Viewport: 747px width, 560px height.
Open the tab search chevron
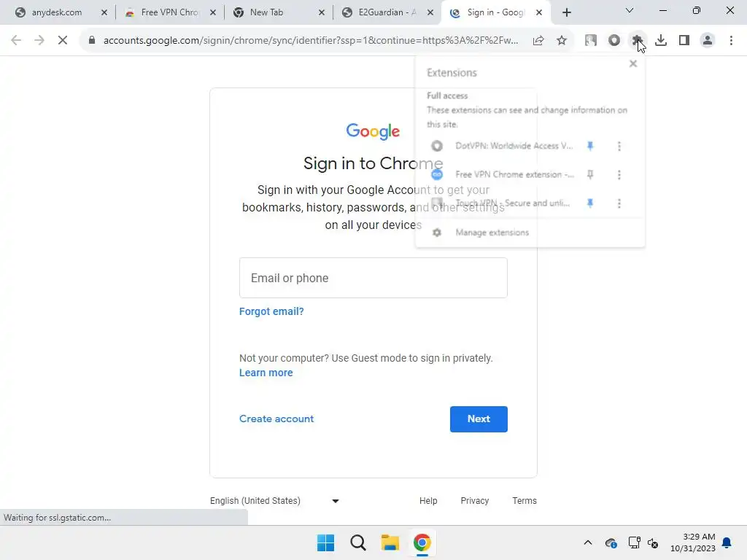(630, 10)
